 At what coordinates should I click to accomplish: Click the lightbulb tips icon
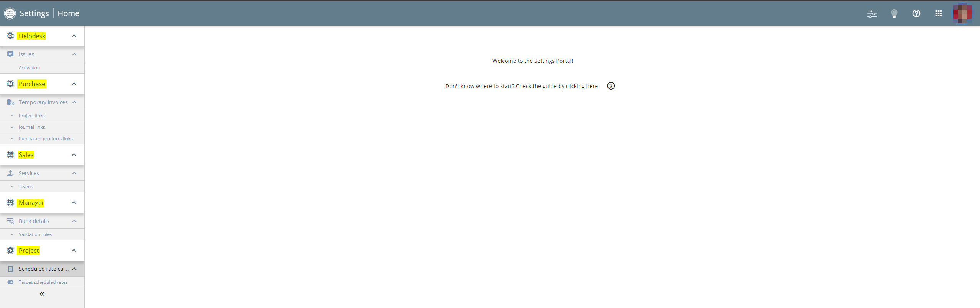(894, 14)
